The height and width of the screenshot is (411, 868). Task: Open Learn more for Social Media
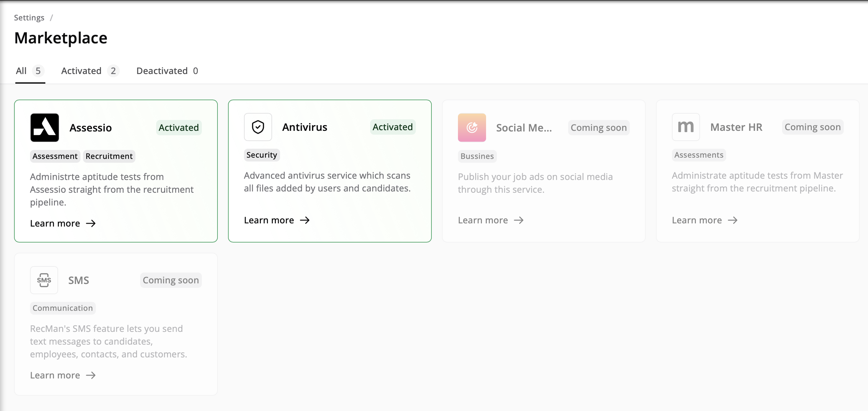pos(483,220)
